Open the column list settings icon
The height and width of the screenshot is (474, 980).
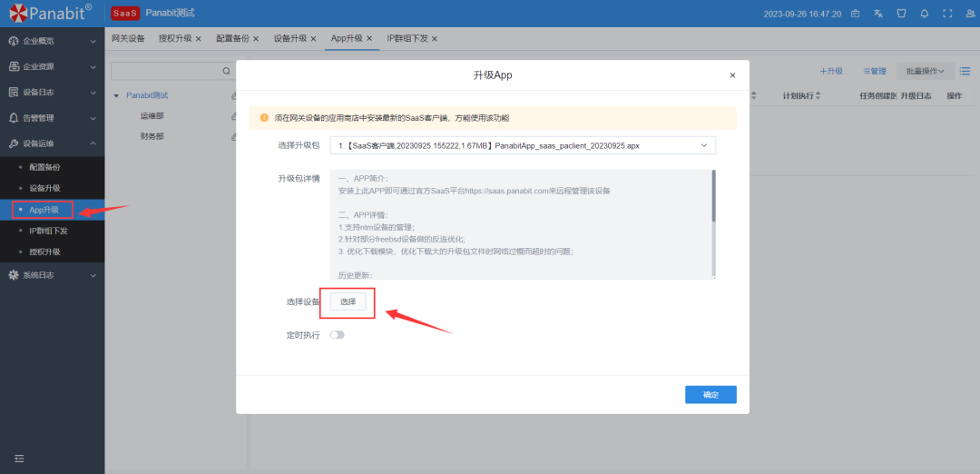pyautogui.click(x=965, y=71)
